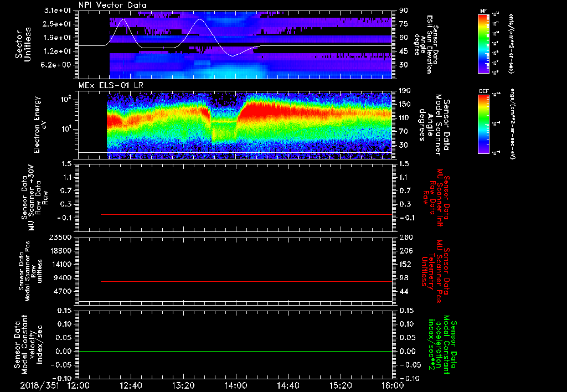The width and height of the screenshot is (567, 392).
Task: Click the '45' sun elevation tick value
Action: click(x=404, y=51)
